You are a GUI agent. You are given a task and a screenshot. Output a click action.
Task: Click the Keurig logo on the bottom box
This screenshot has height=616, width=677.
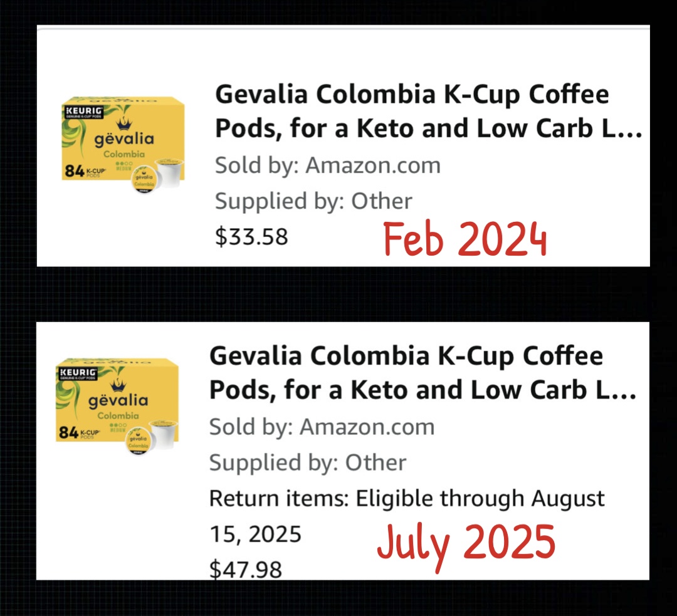pos(78,373)
